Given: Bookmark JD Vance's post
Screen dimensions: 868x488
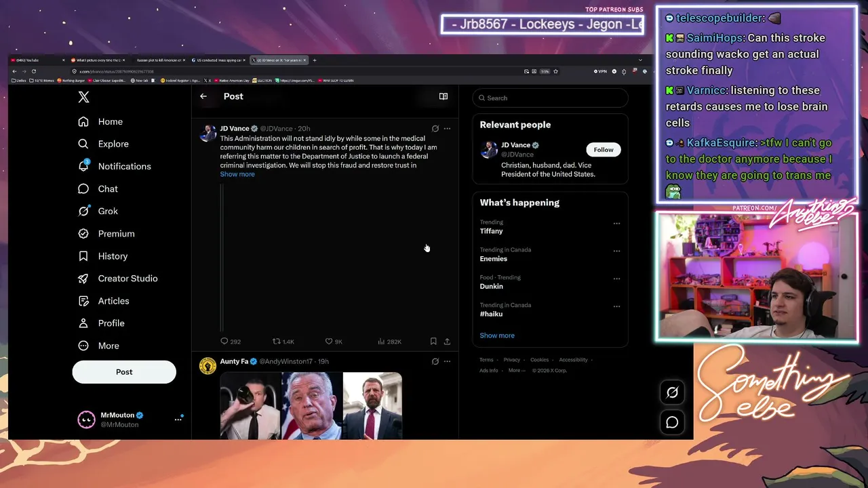Looking at the screenshot, I should coord(433,342).
